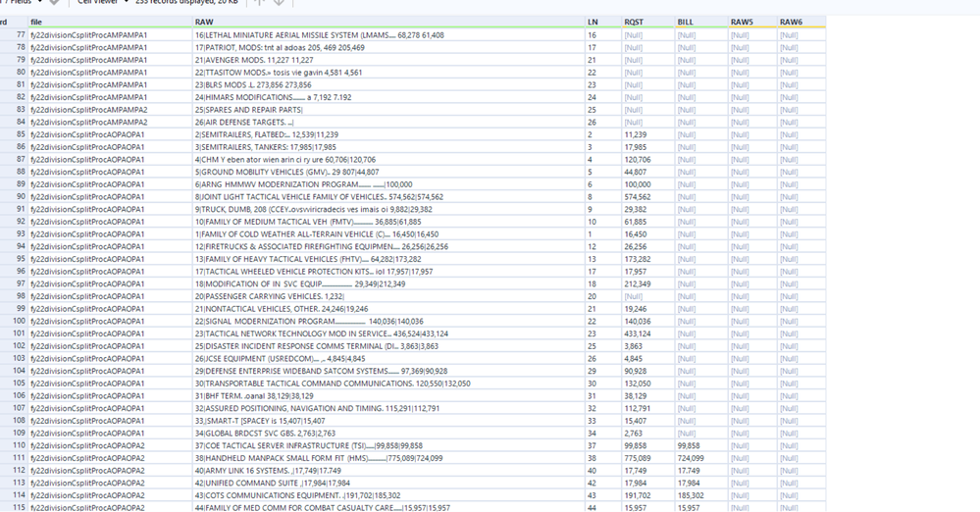The height and width of the screenshot is (512, 980).
Task: Click the 'ARMY LINK 16 SYSTEMS' cell
Action: pyautogui.click(x=388, y=471)
